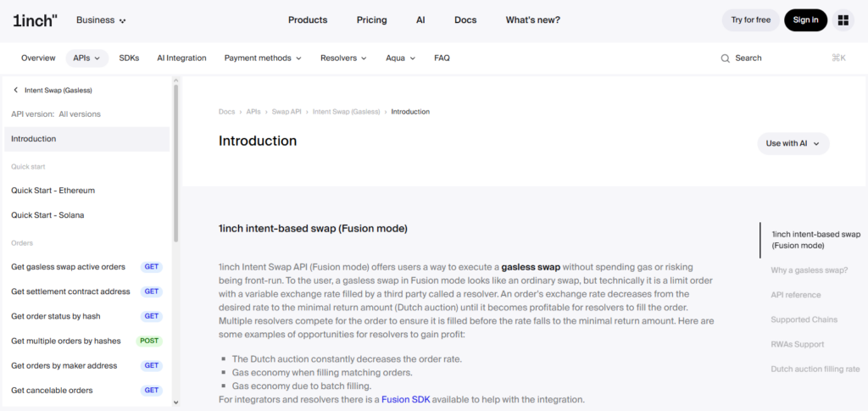Click the sidebar scroll down arrow
The width and height of the screenshot is (868, 411).
point(176,403)
